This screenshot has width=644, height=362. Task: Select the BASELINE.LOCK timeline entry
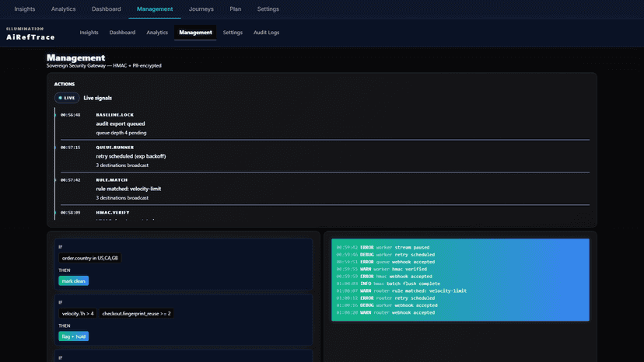click(325, 124)
